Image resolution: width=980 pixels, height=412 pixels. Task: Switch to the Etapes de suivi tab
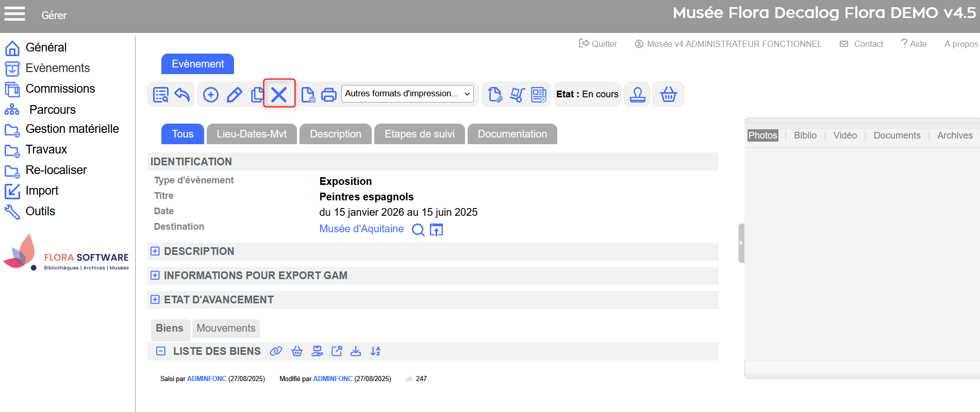pyautogui.click(x=419, y=134)
